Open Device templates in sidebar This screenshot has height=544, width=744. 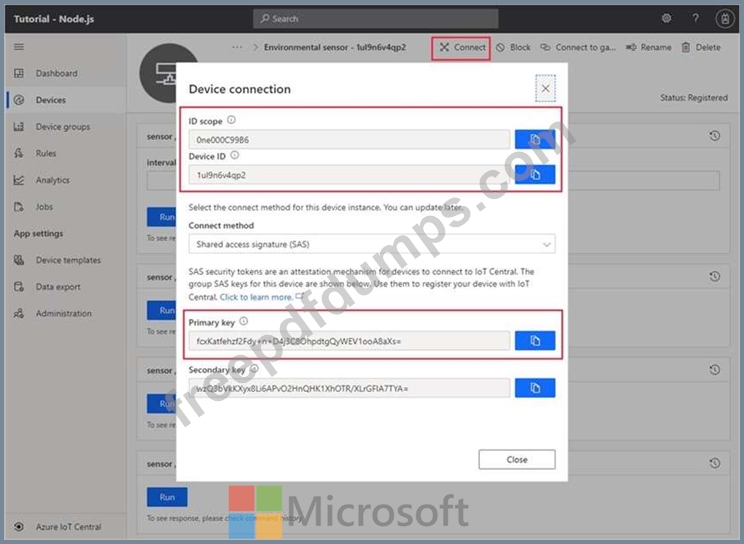[65, 260]
